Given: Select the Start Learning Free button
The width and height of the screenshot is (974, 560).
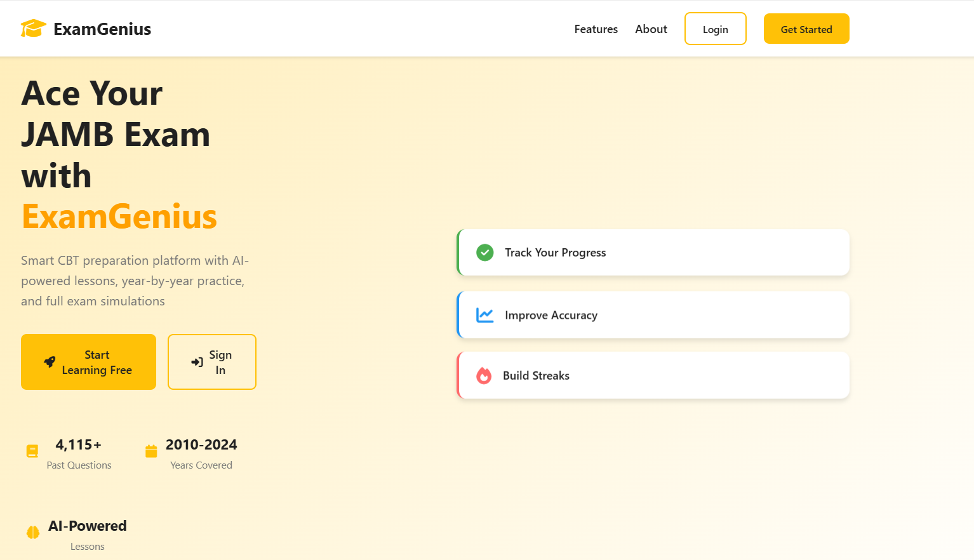Looking at the screenshot, I should click(88, 362).
